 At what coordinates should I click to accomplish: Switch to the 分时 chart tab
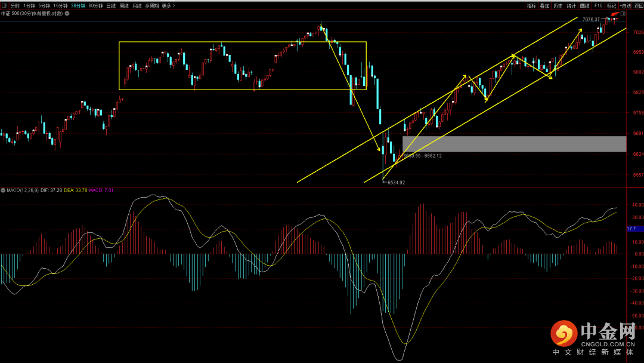[x=15, y=5]
